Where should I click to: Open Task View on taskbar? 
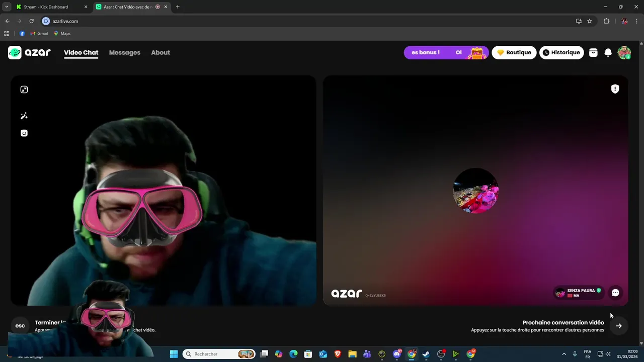pyautogui.click(x=264, y=354)
